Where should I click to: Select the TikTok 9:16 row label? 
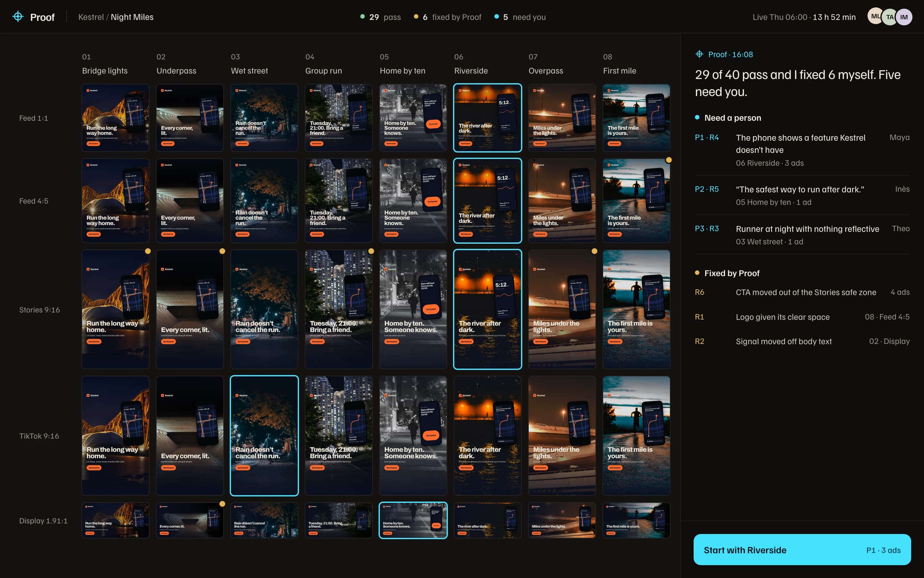[39, 436]
